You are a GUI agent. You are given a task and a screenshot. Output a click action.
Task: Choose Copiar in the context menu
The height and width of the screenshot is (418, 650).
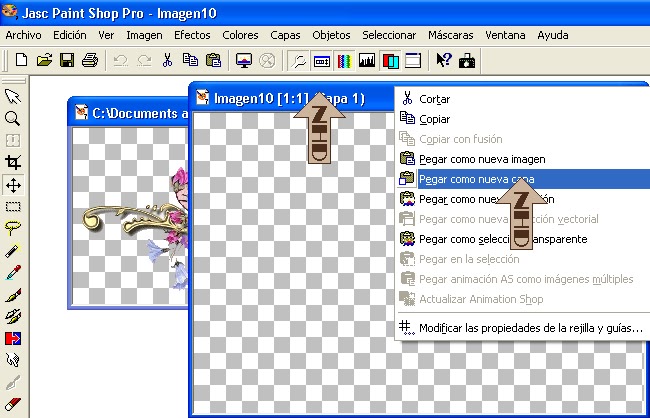tap(523, 119)
